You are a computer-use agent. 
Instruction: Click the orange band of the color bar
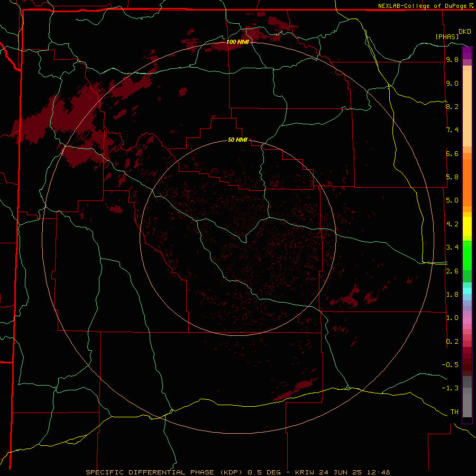coord(467,183)
